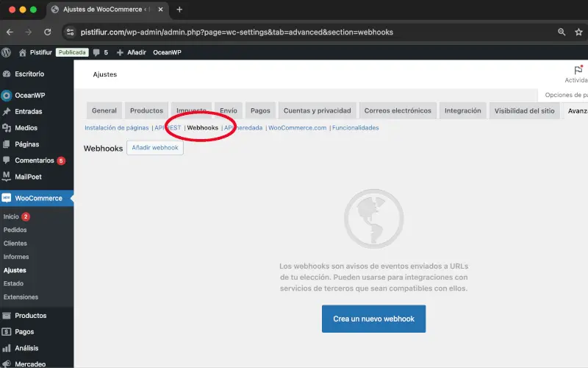Image resolution: width=588 pixels, height=368 pixels.
Task: Open OceanWP in the admin bar
Action: coord(167,52)
